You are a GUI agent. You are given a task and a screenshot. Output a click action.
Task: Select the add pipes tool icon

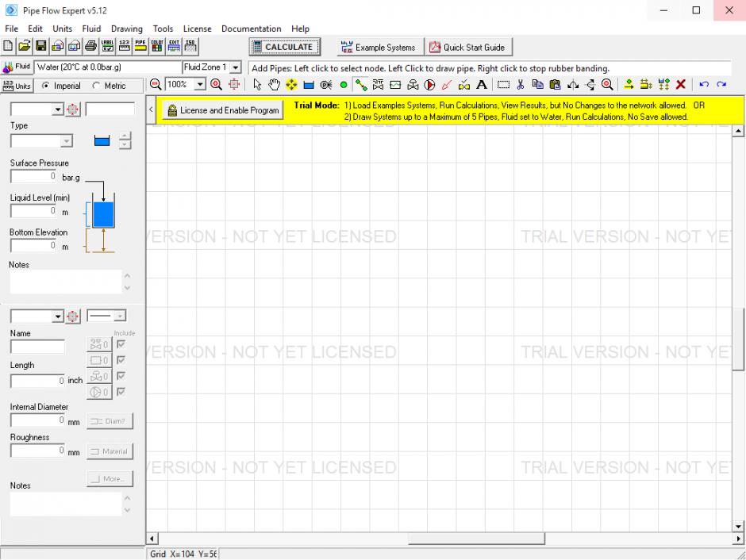pos(361,85)
